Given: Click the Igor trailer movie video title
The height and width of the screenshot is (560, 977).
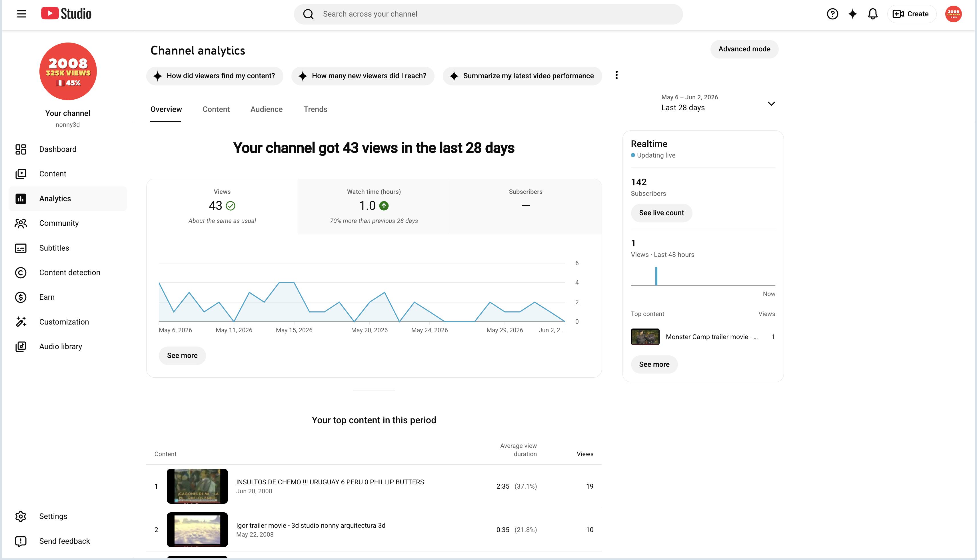Looking at the screenshot, I should (x=311, y=525).
